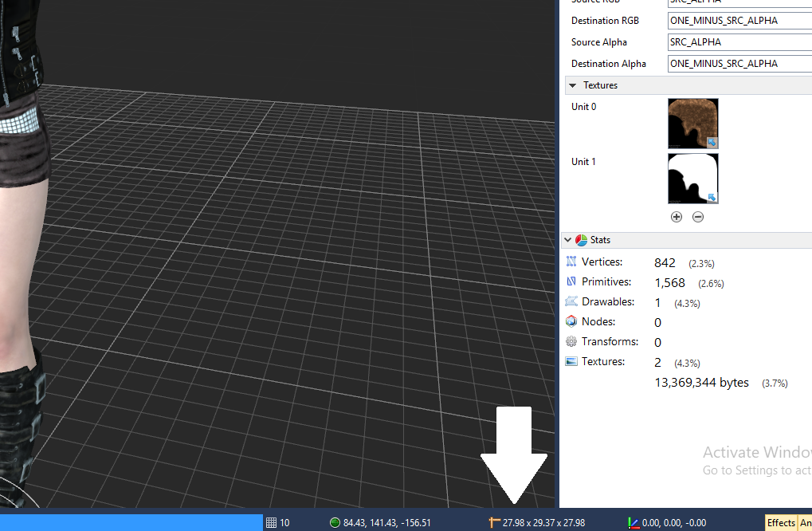The width and height of the screenshot is (812, 531).
Task: Select the Unit 1 white mask texture thumbnail
Action: pos(693,179)
